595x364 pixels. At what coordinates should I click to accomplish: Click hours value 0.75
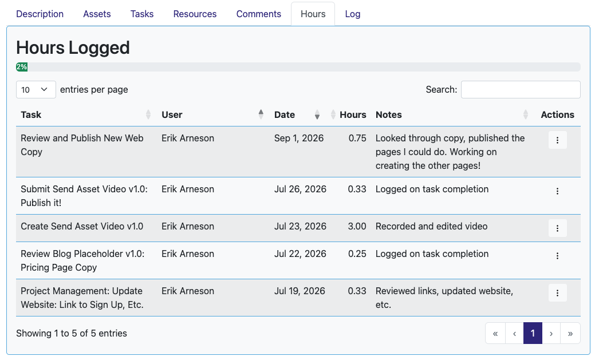(x=357, y=138)
